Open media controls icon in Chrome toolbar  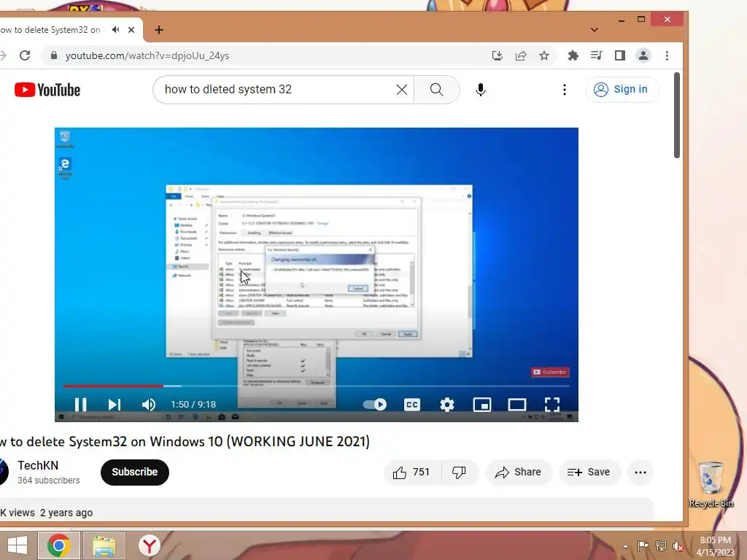click(x=596, y=55)
